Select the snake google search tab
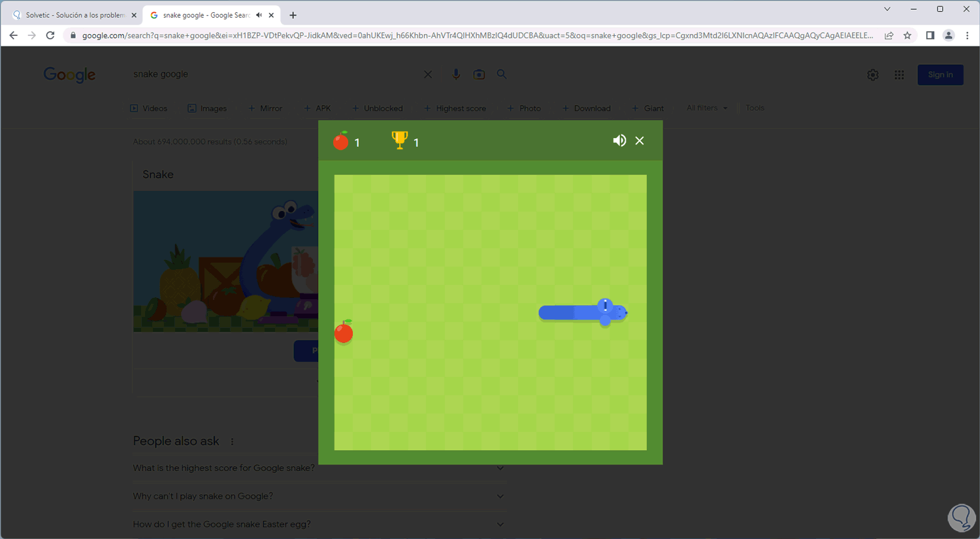The height and width of the screenshot is (539, 980). coord(206,15)
